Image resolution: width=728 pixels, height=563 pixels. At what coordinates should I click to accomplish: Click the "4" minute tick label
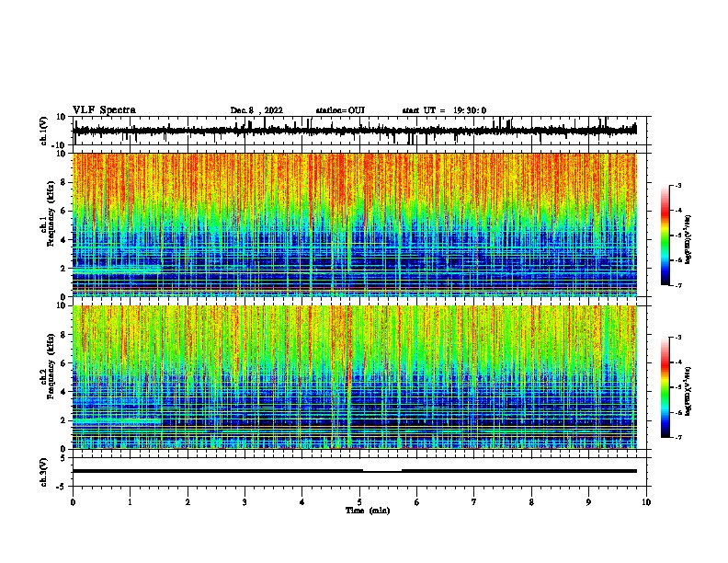coord(302,502)
